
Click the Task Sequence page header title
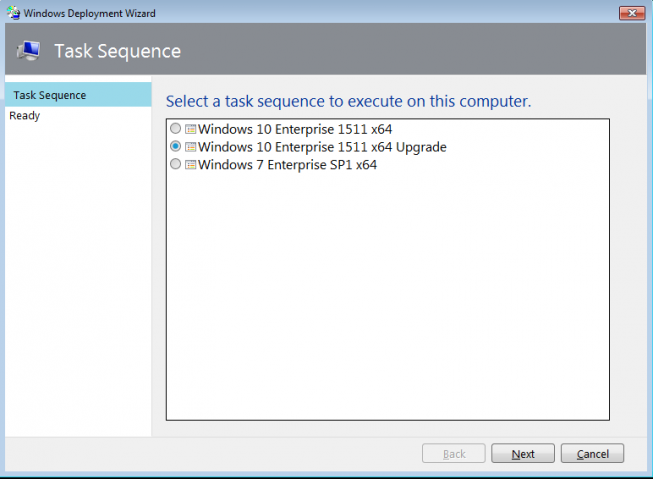118,51
